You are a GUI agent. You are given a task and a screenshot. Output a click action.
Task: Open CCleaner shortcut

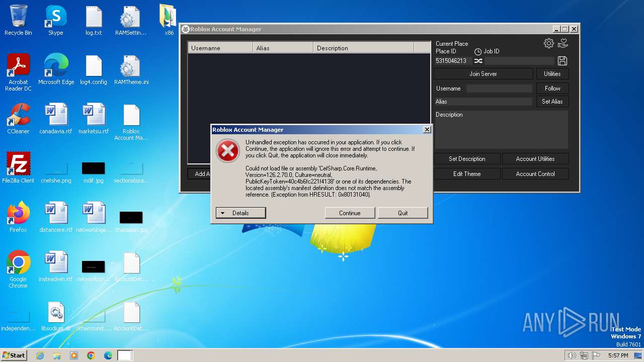click(18, 119)
